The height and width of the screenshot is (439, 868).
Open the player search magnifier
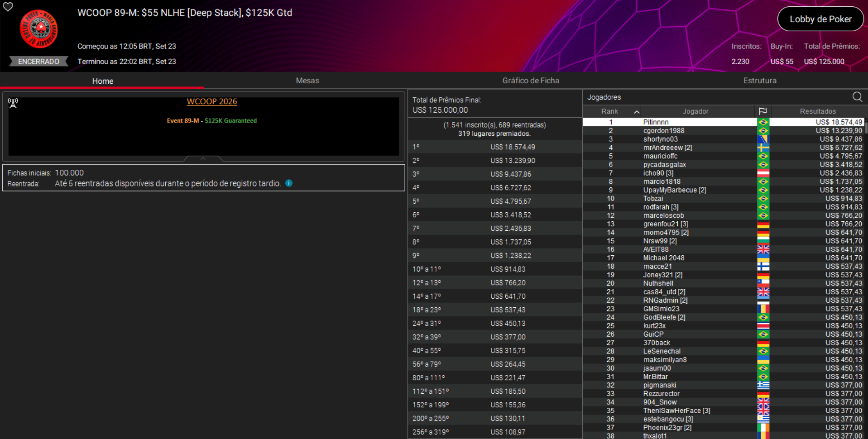coord(857,97)
